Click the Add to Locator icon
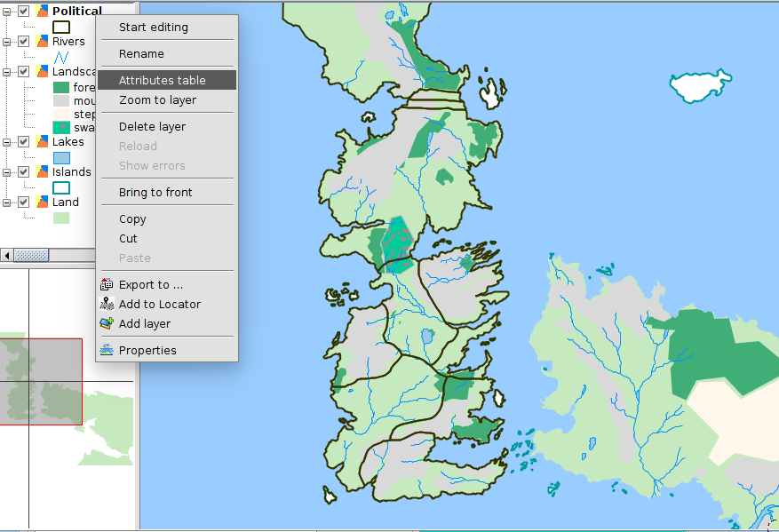 pos(107,305)
